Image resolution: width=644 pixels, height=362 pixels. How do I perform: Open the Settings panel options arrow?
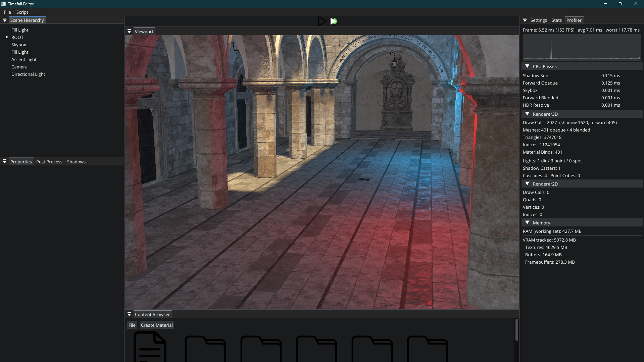click(525, 20)
